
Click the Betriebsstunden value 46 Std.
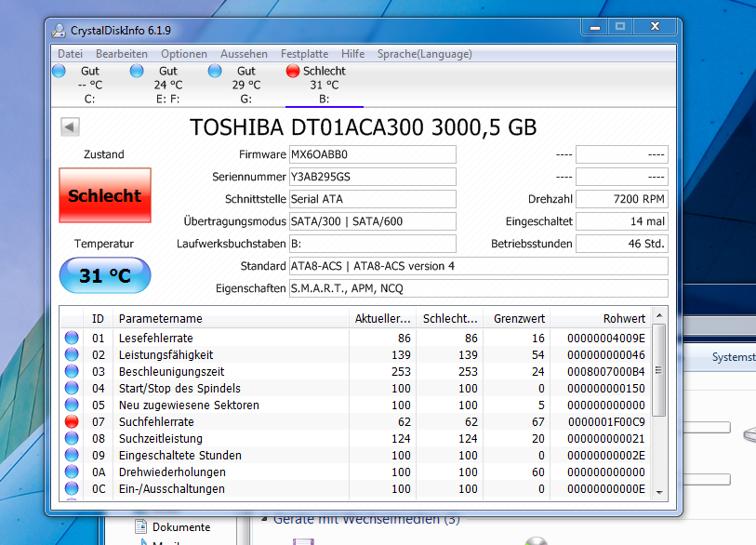click(x=622, y=244)
